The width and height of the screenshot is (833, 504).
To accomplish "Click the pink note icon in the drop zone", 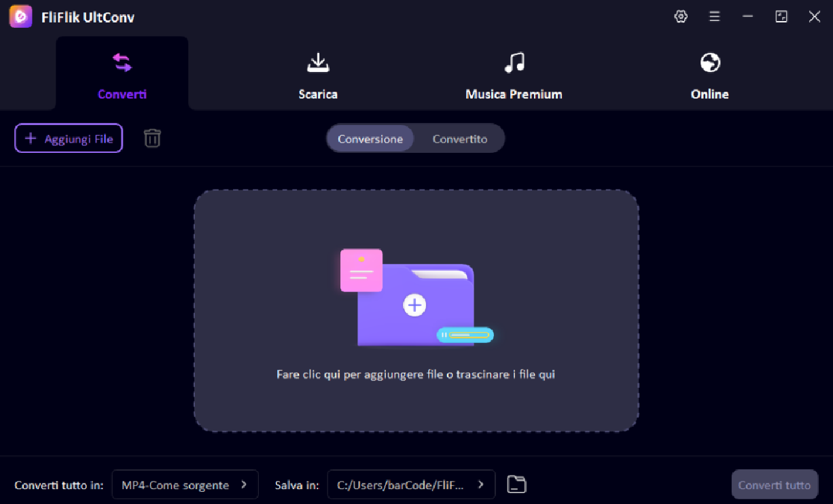I will (361, 270).
